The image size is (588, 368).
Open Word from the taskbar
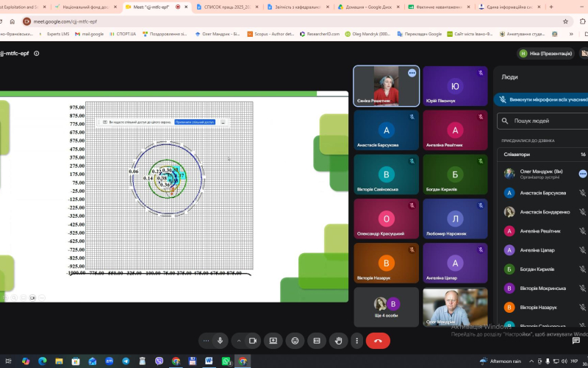[x=209, y=361]
